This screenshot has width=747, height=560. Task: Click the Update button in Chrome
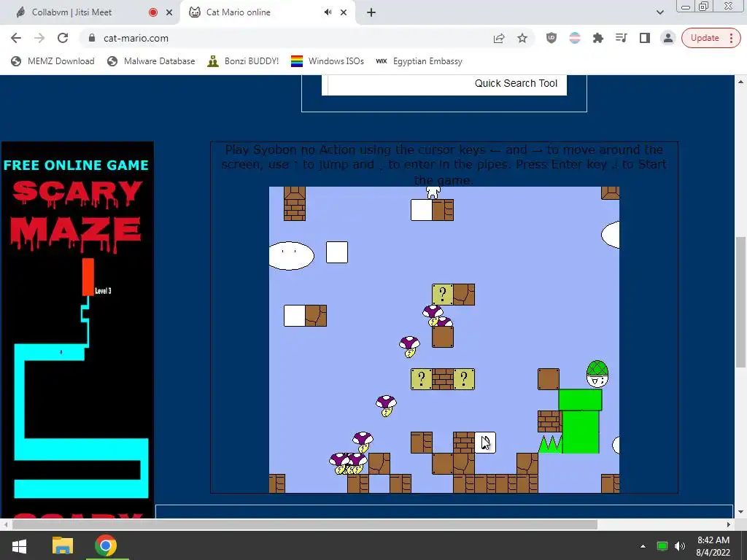(x=705, y=38)
